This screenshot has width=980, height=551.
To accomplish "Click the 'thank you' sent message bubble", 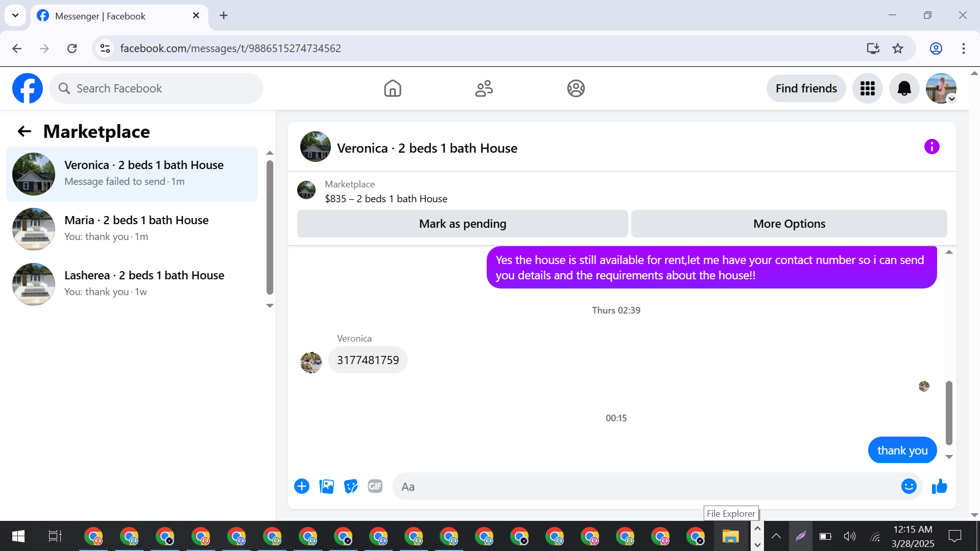I will tap(902, 450).
